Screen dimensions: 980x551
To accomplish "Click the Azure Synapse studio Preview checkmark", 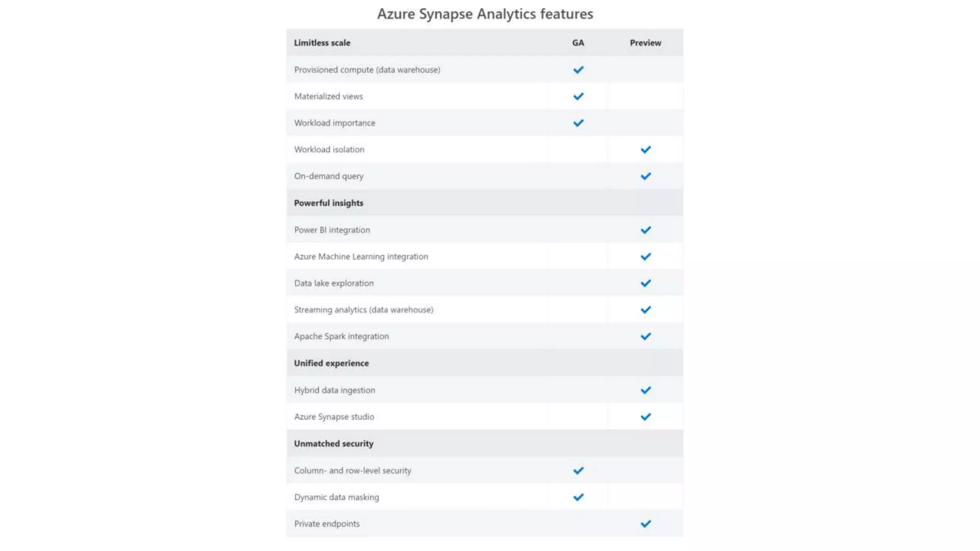I will 646,417.
